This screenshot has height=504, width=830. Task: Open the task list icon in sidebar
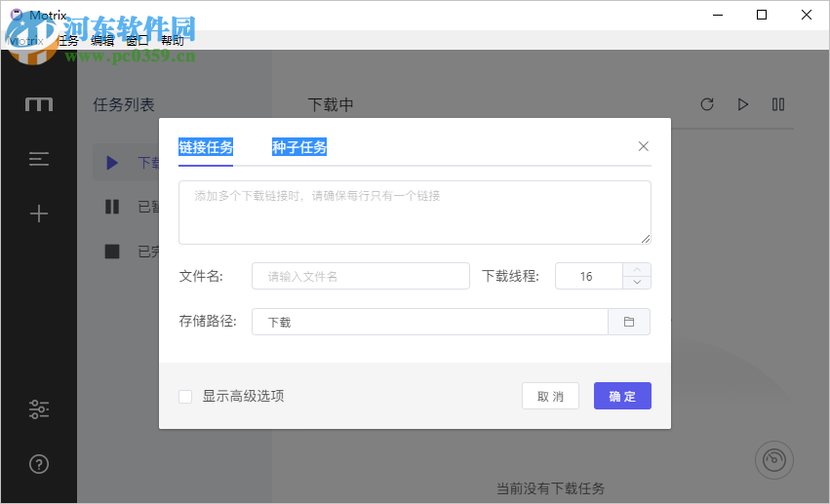click(x=39, y=159)
